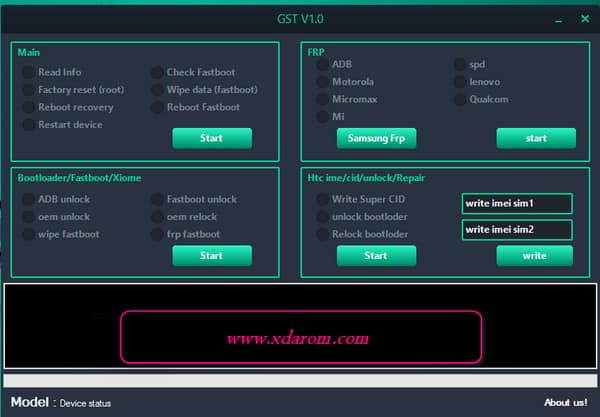Select Relock bootloder option

pyautogui.click(x=323, y=234)
